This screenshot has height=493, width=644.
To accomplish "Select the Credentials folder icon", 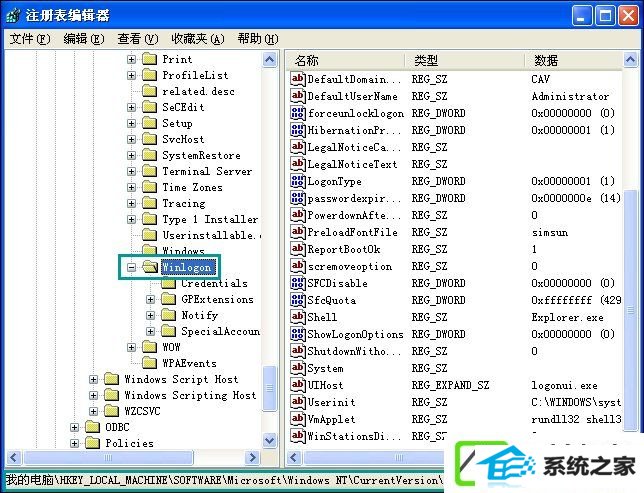I will (168, 283).
